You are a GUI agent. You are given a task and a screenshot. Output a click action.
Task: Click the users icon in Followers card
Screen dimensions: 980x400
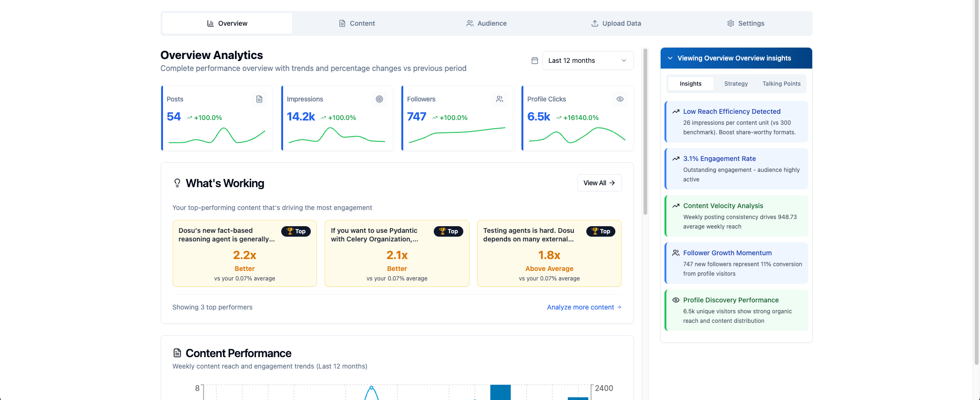[500, 99]
